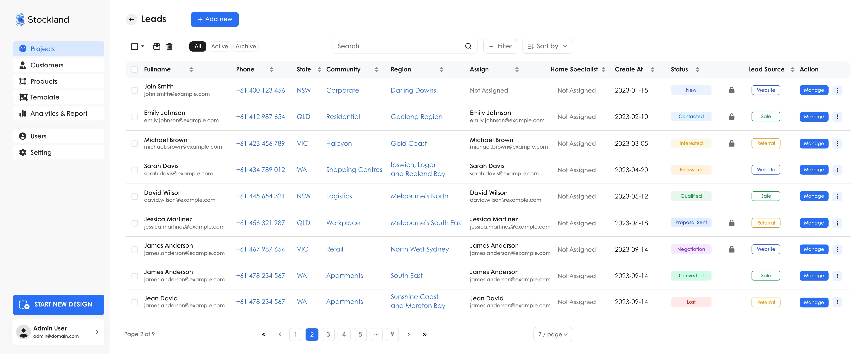868x354 pixels.
Task: Switch to the Active tab
Action: coord(219,46)
